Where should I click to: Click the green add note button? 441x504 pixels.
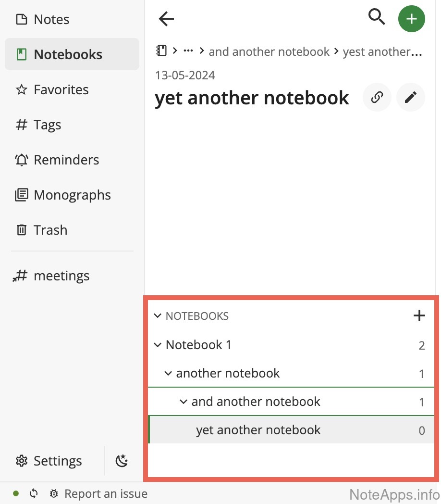(411, 19)
